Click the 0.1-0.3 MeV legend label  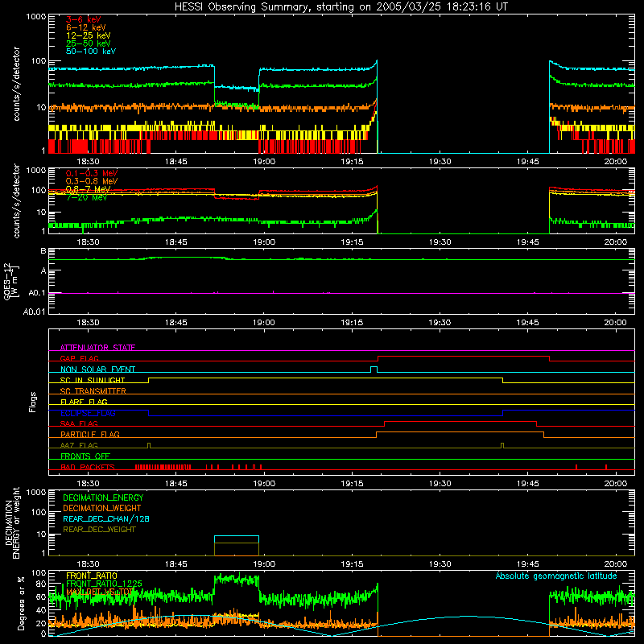click(92, 173)
